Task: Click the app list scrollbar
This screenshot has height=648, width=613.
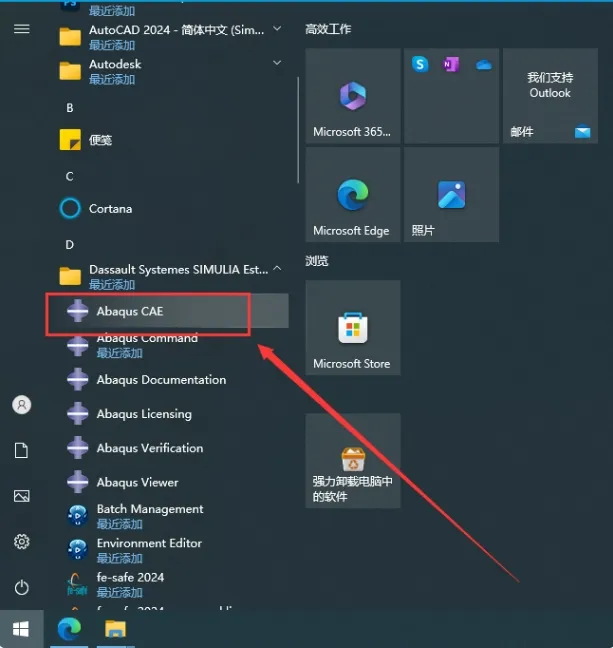Action: [298, 130]
